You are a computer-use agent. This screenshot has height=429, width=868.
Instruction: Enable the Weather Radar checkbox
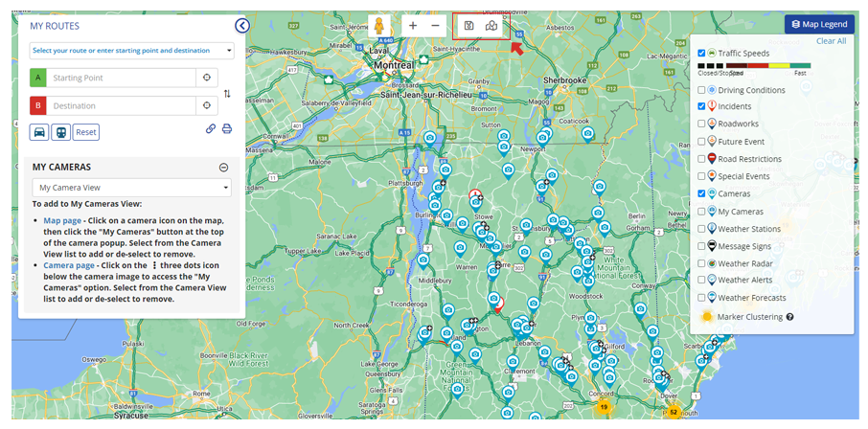702,263
